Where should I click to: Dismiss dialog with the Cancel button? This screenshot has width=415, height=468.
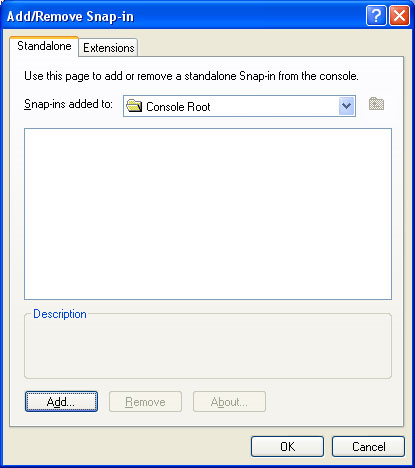(368, 447)
